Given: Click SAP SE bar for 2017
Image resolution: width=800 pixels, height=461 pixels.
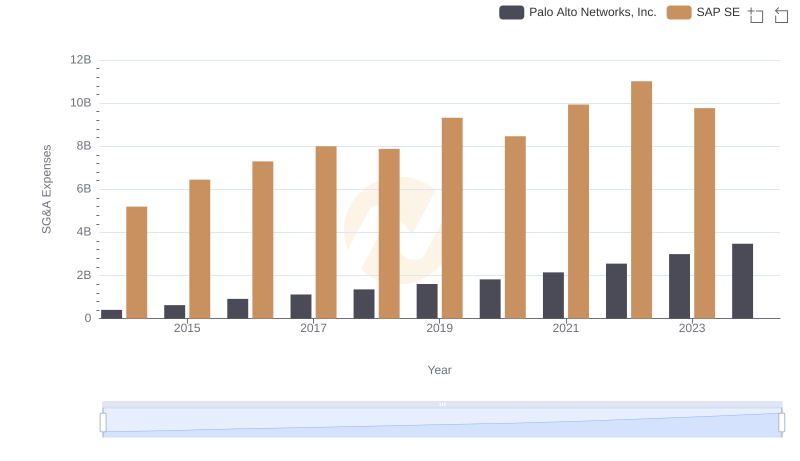Looking at the screenshot, I should pyautogui.click(x=326, y=233).
